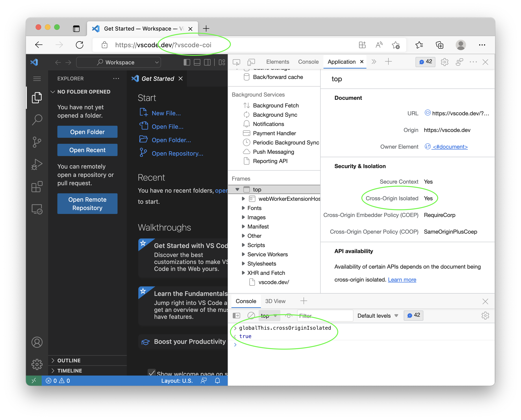The height and width of the screenshot is (420, 521).
Task: Switch to the Elements tab in DevTools
Action: click(277, 62)
